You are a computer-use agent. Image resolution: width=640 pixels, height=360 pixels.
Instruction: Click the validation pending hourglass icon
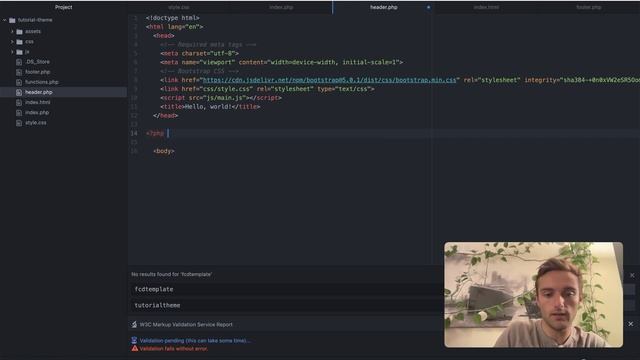tap(134, 340)
